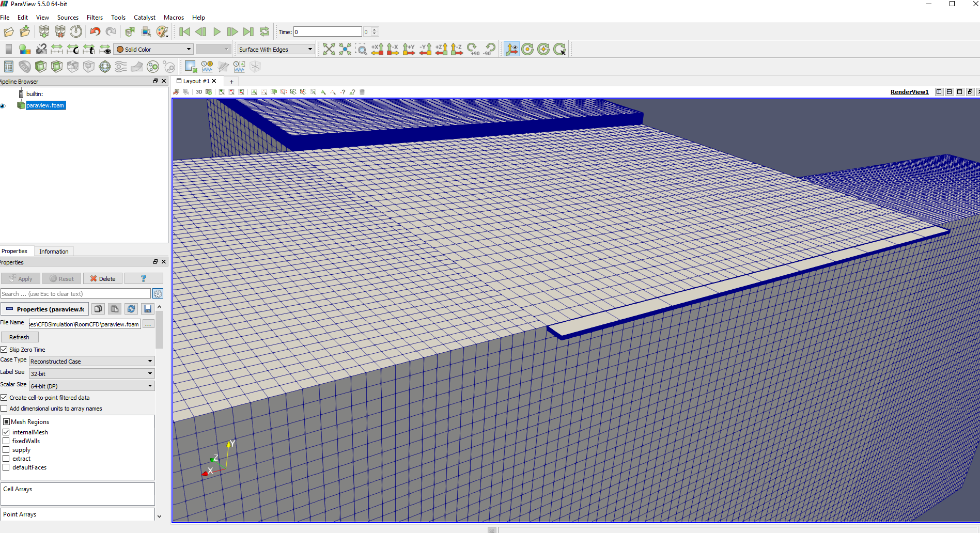Apply the Stream Tracer filter
This screenshot has width=980, height=533.
click(x=121, y=66)
